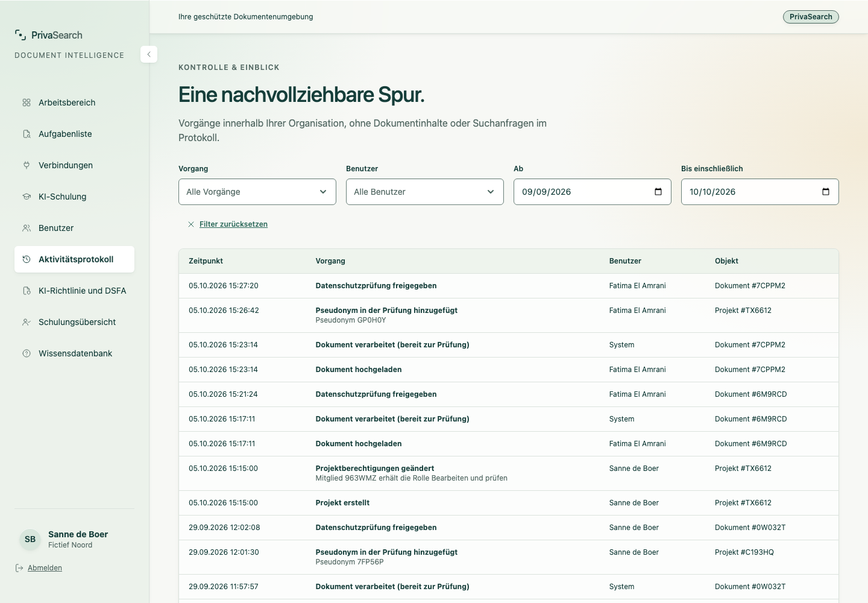Click the Mitglied 963WMZ role detail text
The image size is (868, 603).
pos(412,478)
